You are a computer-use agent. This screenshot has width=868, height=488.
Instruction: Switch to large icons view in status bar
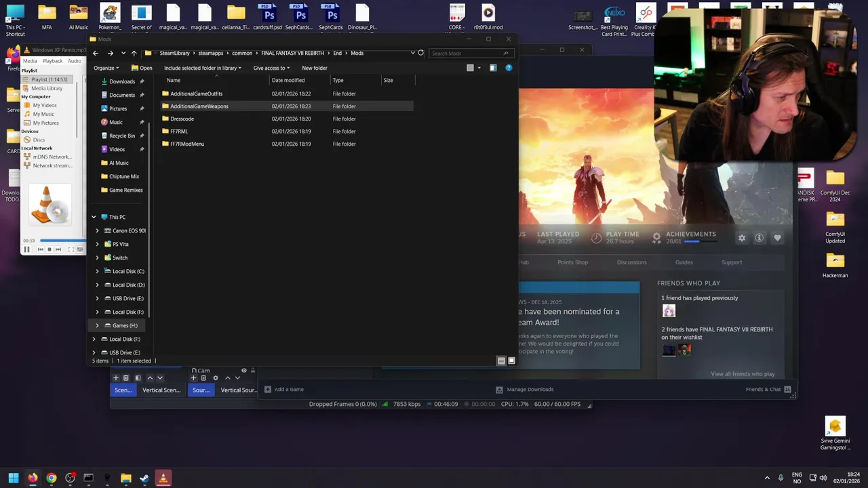click(x=511, y=361)
